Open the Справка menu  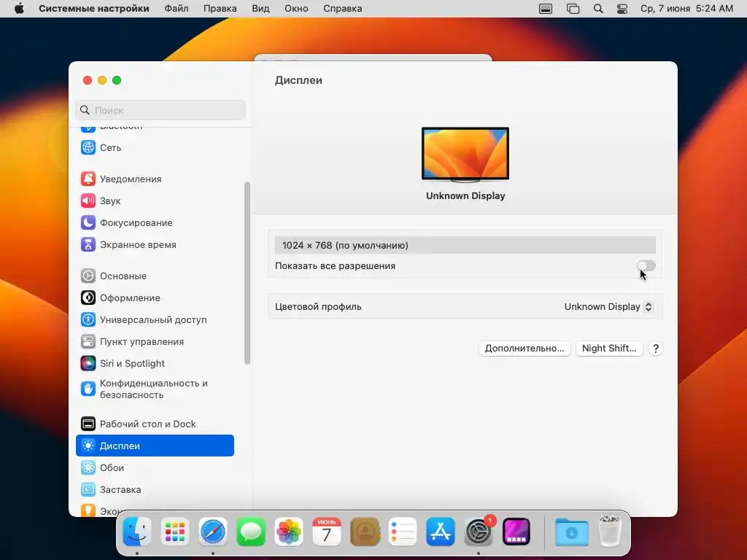click(x=343, y=9)
